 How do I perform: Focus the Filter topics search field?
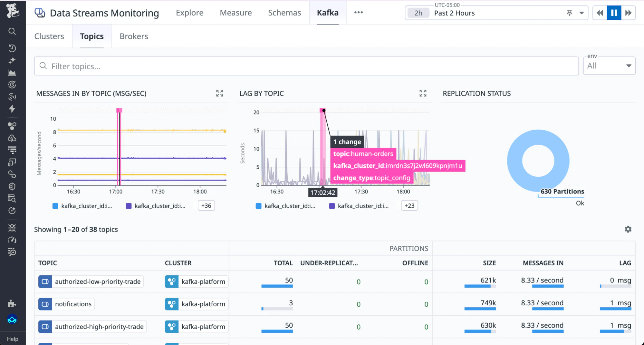pyautogui.click(x=306, y=66)
